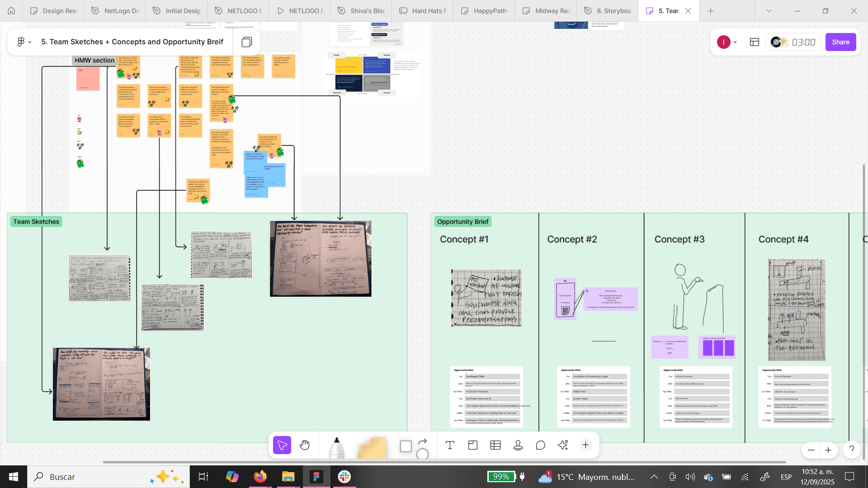Select the Text tool
The height and width of the screenshot is (488, 868).
pyautogui.click(x=450, y=446)
